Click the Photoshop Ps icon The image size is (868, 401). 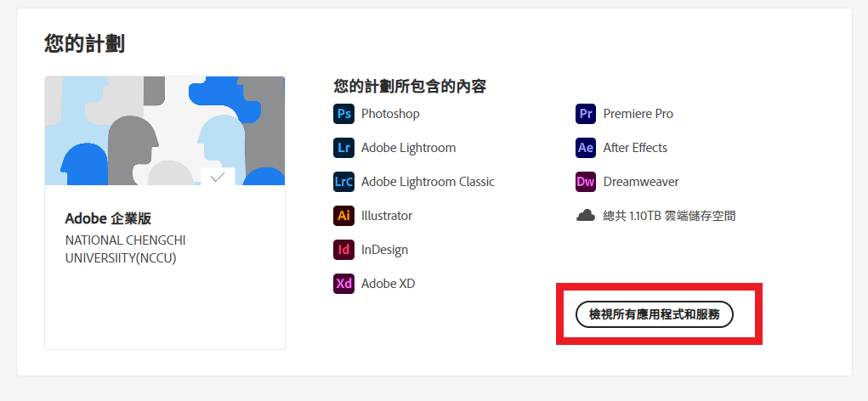343,114
